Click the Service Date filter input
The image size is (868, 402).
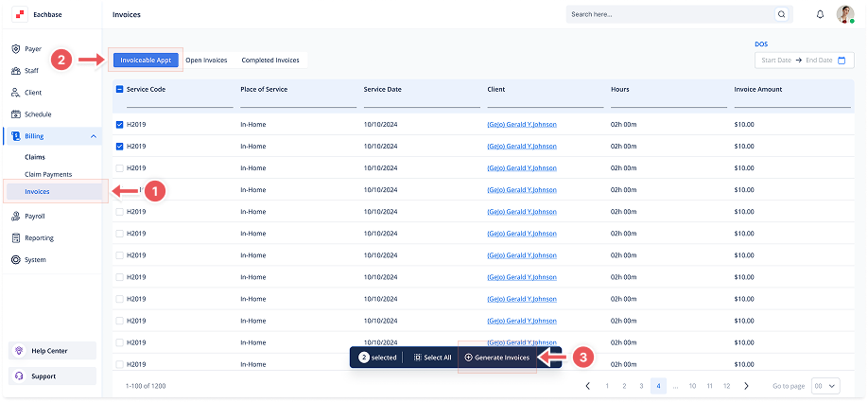coord(422,102)
